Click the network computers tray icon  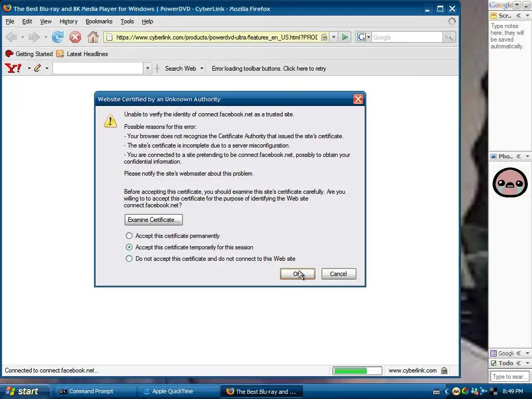coord(494,392)
